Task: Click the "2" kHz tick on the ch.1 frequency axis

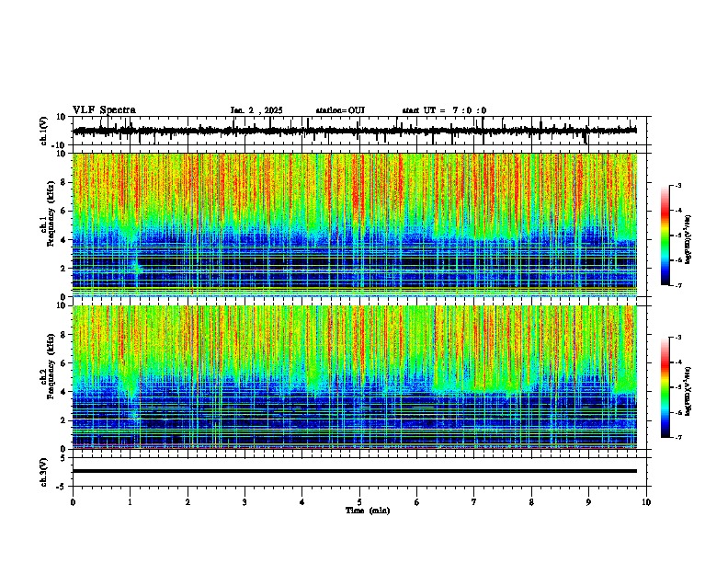Action: (x=63, y=269)
